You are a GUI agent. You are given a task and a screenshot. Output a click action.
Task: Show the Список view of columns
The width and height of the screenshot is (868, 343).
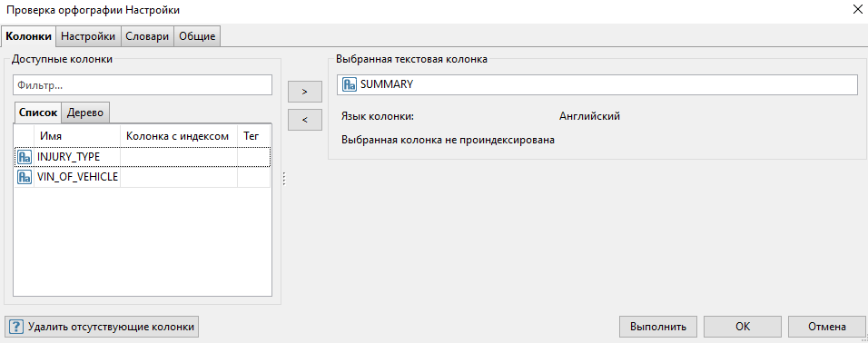37,113
